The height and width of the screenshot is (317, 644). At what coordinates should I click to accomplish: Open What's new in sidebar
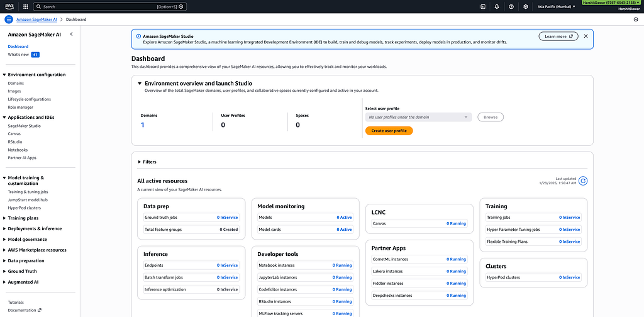18,55
